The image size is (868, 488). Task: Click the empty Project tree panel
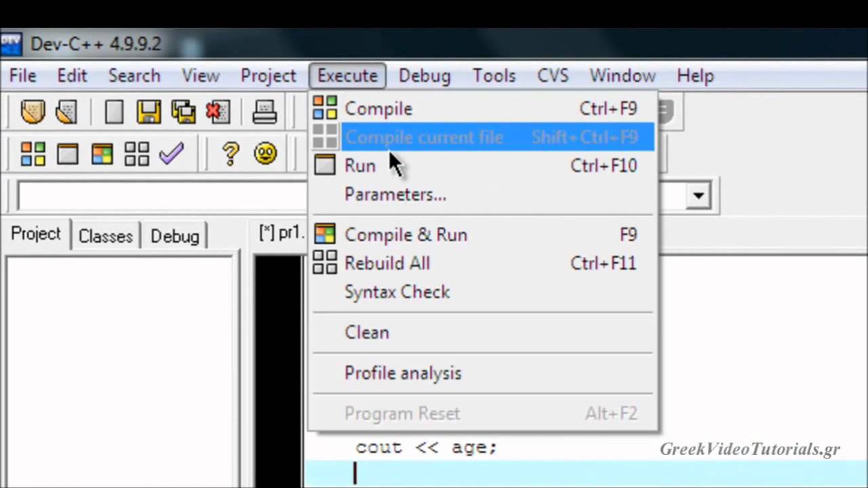(x=120, y=371)
